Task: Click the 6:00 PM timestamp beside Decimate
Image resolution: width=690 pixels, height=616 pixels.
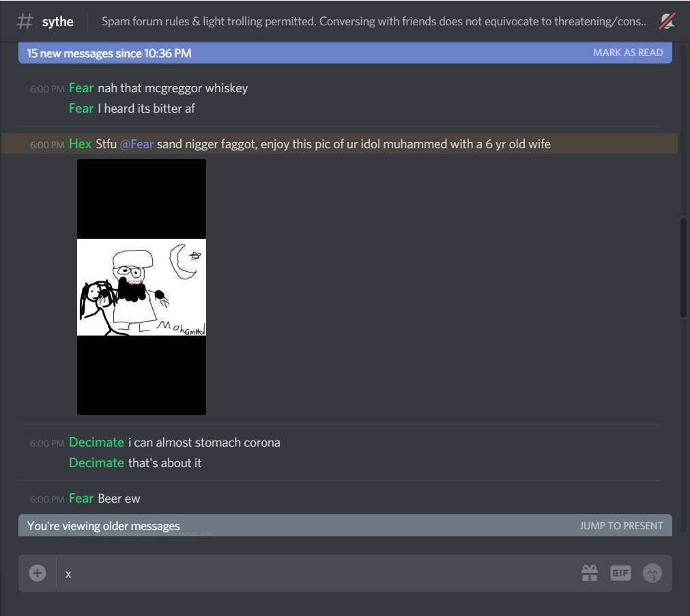Action: 47,443
